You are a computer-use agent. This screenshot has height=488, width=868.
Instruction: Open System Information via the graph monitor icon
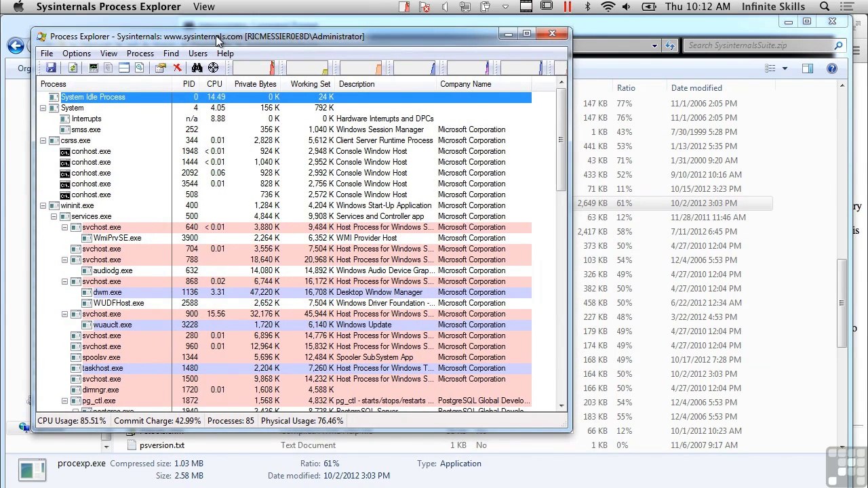93,68
